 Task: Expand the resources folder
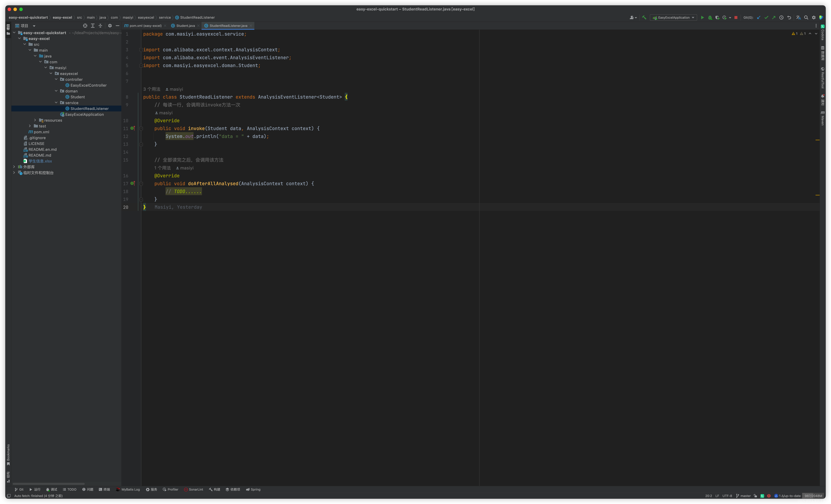(x=35, y=120)
